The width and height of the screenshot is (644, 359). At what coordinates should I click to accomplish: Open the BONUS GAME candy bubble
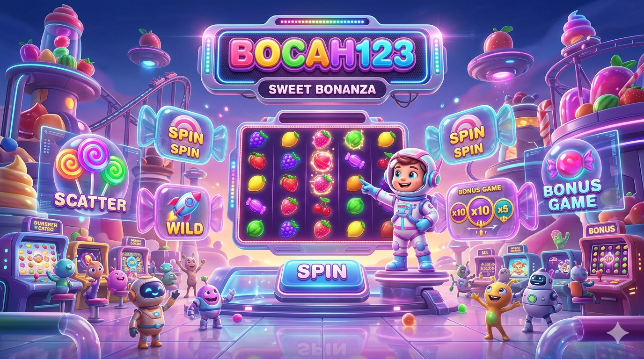point(571,177)
